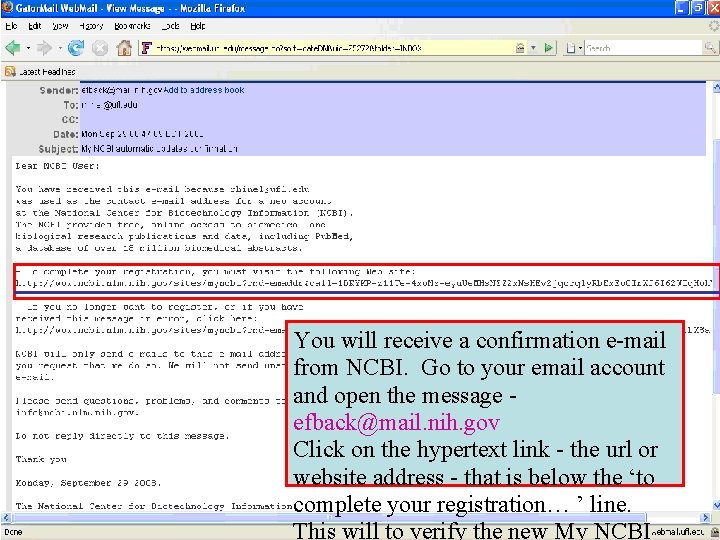This screenshot has height=540, width=720.
Task: Go to the Home page icon
Action: 124,48
